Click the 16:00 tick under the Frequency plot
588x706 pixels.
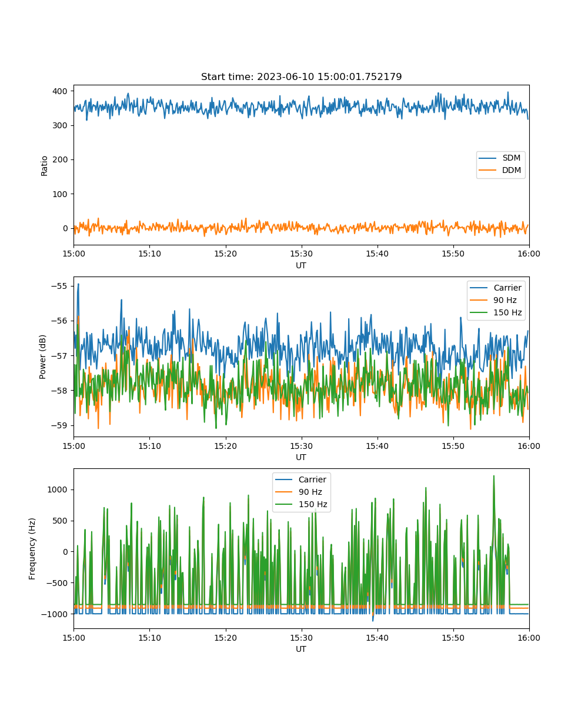pos(529,637)
